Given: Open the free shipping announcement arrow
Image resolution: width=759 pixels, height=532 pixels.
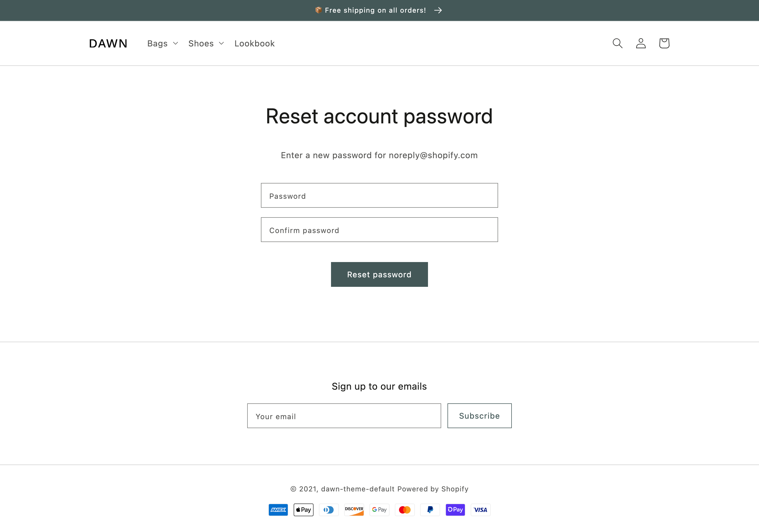Looking at the screenshot, I should [438, 10].
